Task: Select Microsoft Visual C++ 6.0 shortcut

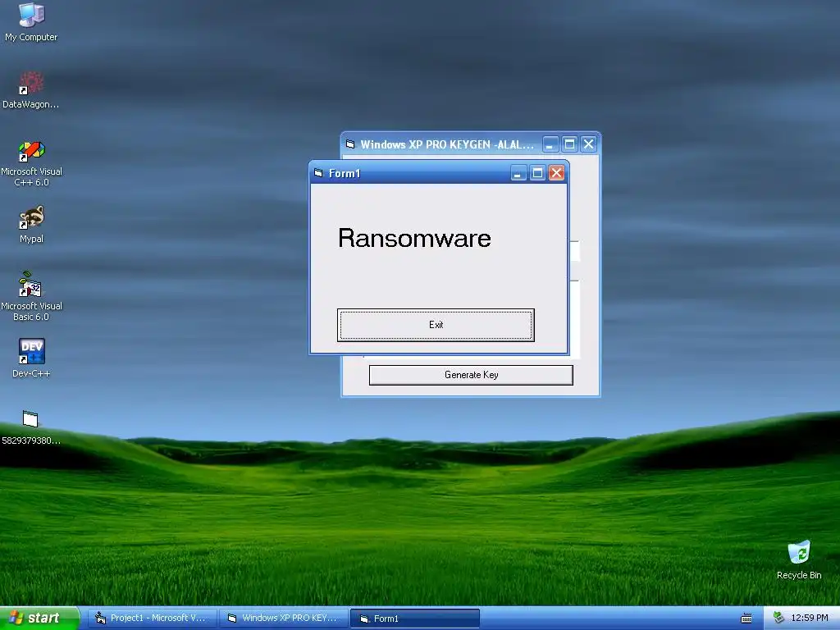Action: point(31,163)
